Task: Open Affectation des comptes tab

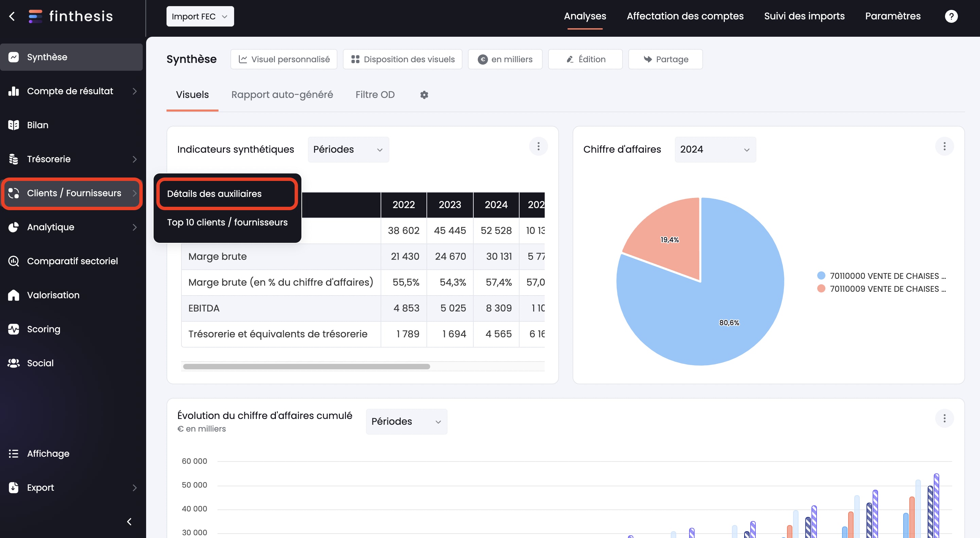Action: tap(685, 16)
